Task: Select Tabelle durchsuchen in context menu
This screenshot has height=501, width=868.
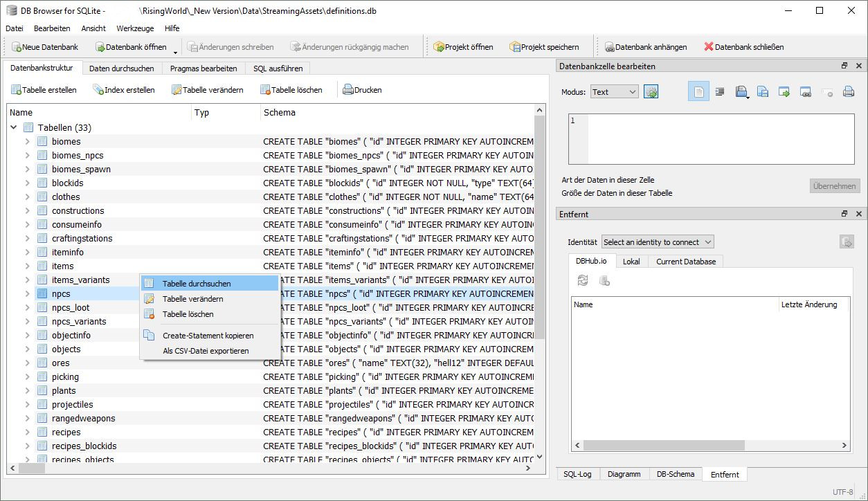Action: [210, 283]
